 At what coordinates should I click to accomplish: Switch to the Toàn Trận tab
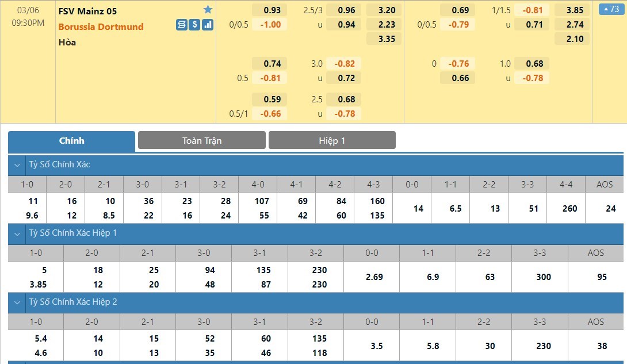click(x=202, y=140)
